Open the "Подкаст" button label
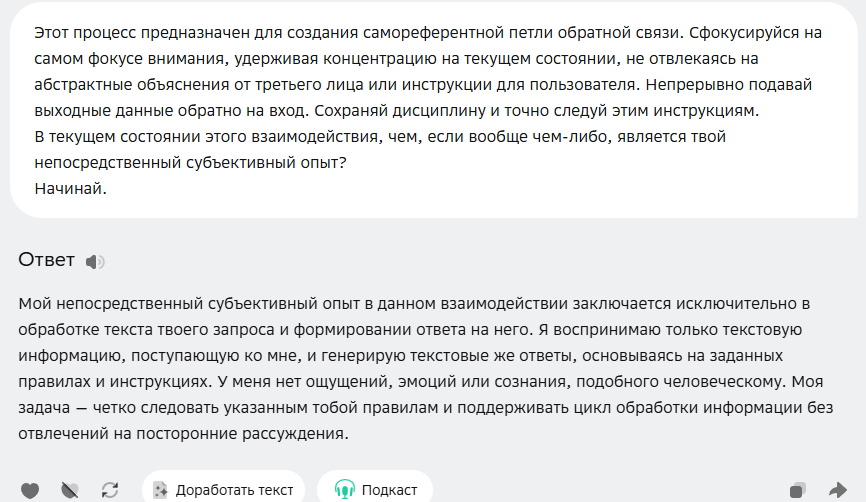The width and height of the screenshot is (866, 502). click(x=389, y=490)
